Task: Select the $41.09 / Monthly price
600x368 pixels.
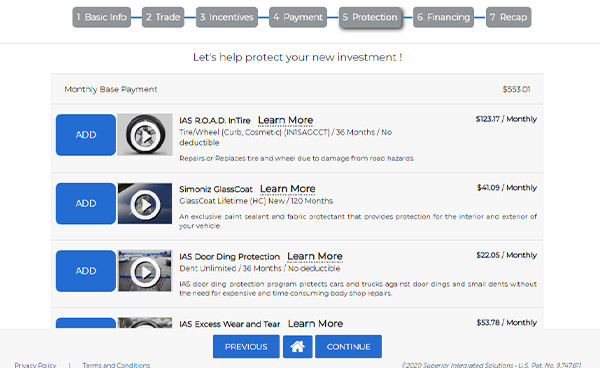Action: coord(507,187)
